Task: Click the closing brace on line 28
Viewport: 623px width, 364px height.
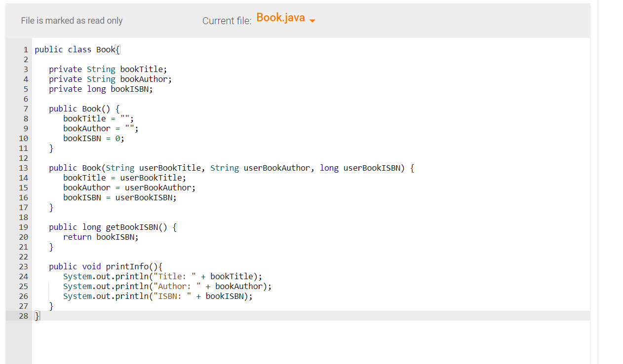Action: [37, 316]
